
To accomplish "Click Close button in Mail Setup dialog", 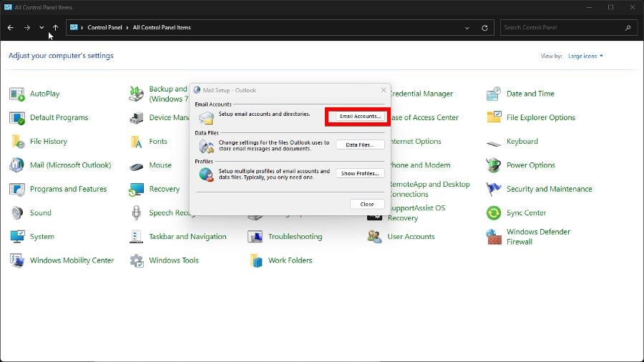I will pos(367,205).
